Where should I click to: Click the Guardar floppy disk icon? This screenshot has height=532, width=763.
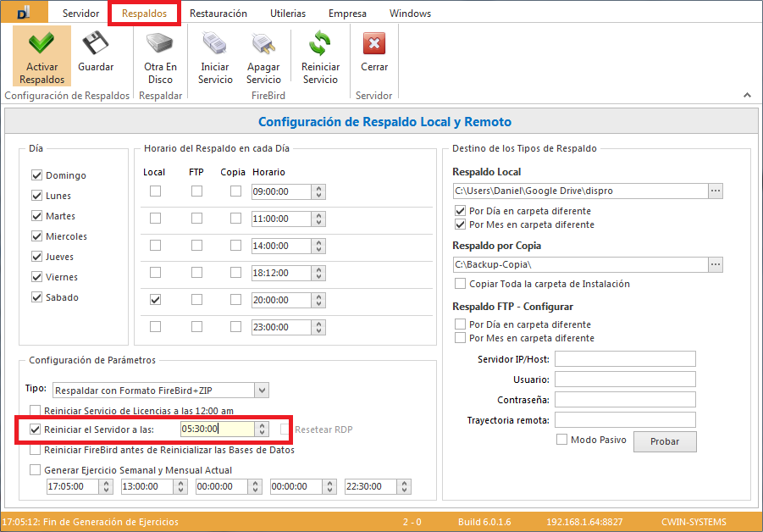click(x=96, y=44)
